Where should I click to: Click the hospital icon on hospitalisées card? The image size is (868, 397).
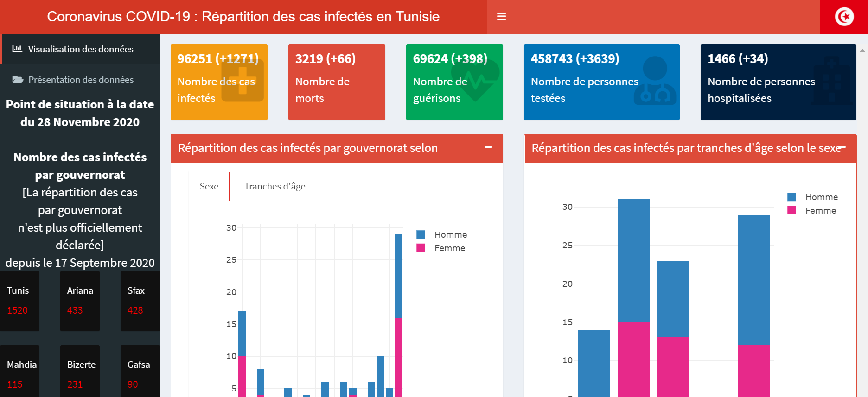[833, 82]
